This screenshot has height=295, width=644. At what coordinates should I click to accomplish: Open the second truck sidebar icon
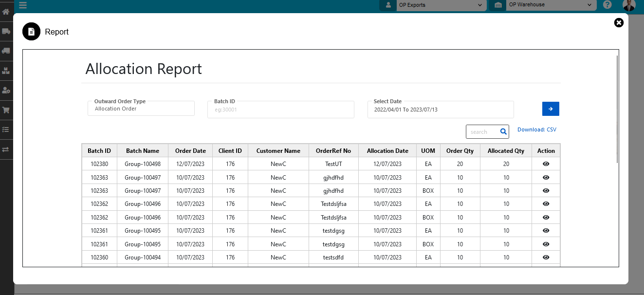point(6,51)
